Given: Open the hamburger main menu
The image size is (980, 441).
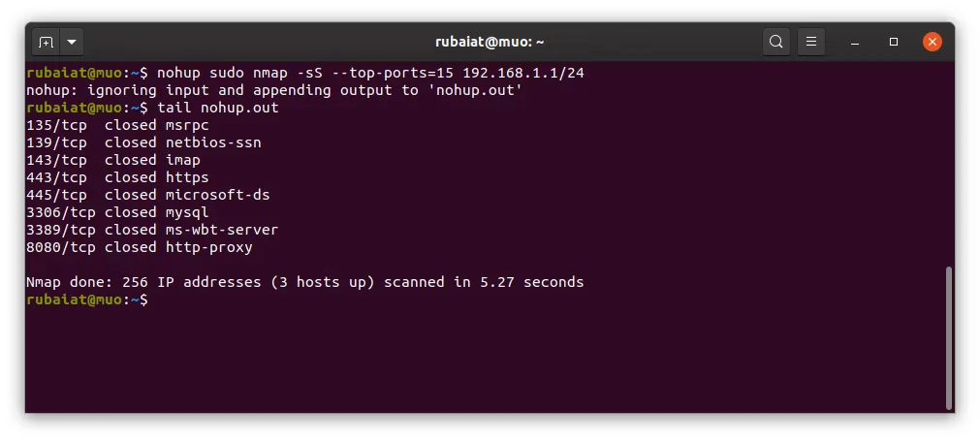Looking at the screenshot, I should [811, 42].
